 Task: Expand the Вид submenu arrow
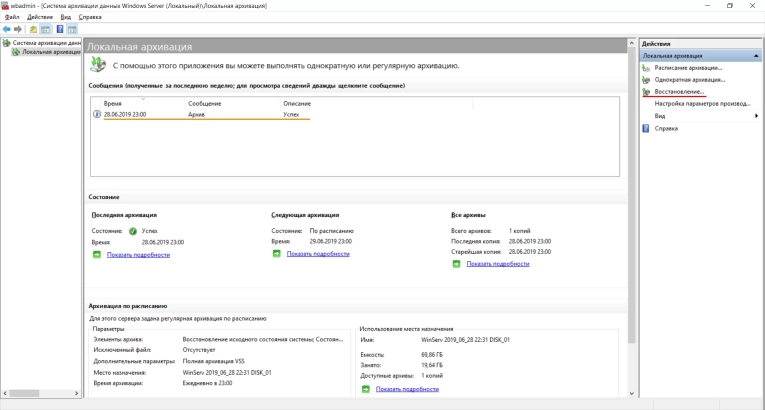click(x=756, y=116)
